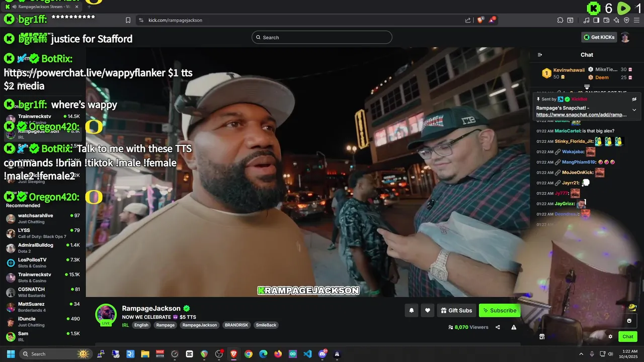Viewport: 644px width, 362px height.
Task: Open Brave Rewards triangle icon
Action: coord(493,20)
